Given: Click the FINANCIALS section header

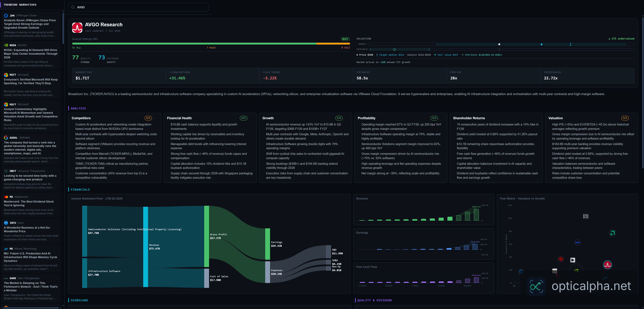Looking at the screenshot, I should pyautogui.click(x=80, y=190).
